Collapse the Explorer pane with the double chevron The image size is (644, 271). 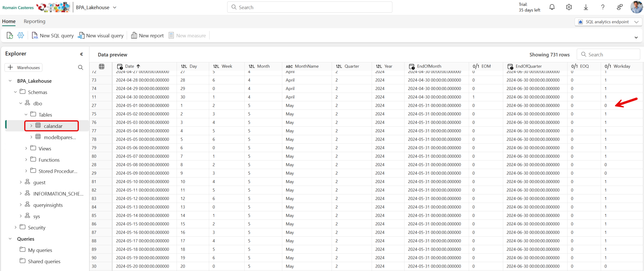point(81,54)
